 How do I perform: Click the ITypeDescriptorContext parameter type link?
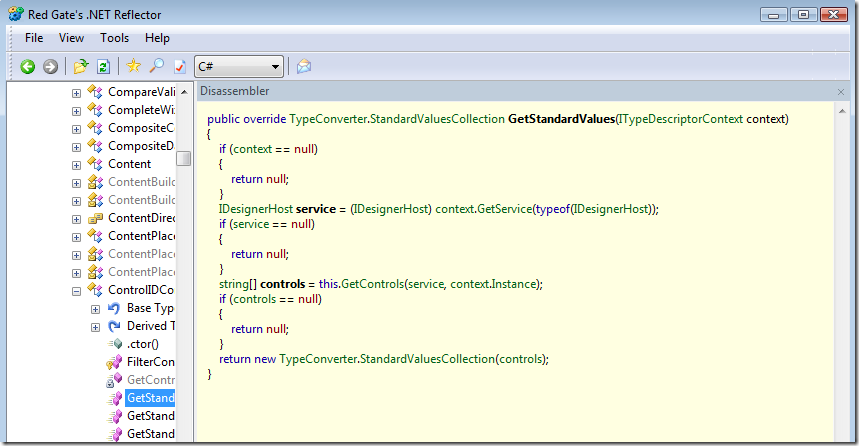tap(681, 119)
